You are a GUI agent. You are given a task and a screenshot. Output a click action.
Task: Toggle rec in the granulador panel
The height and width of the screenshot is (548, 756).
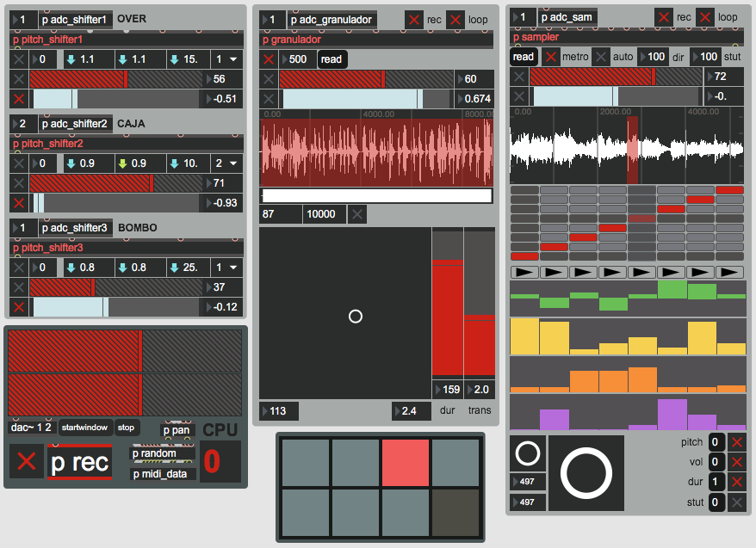[x=413, y=20]
